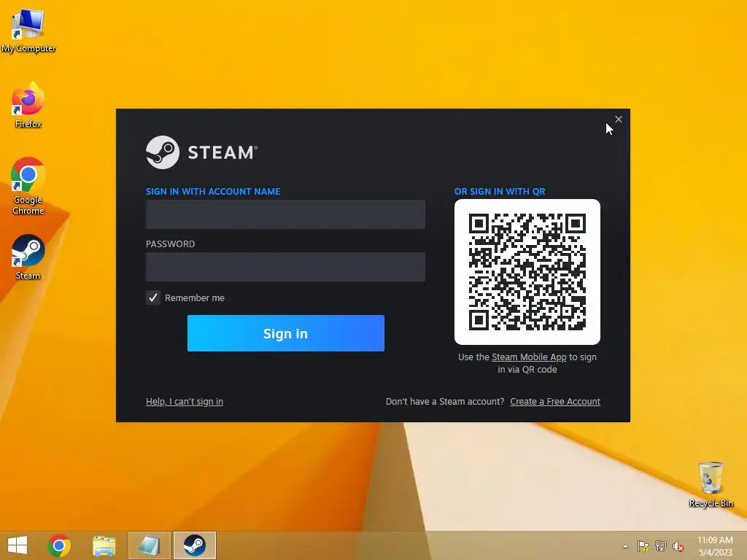Open the taskbar clock and date

(715, 546)
